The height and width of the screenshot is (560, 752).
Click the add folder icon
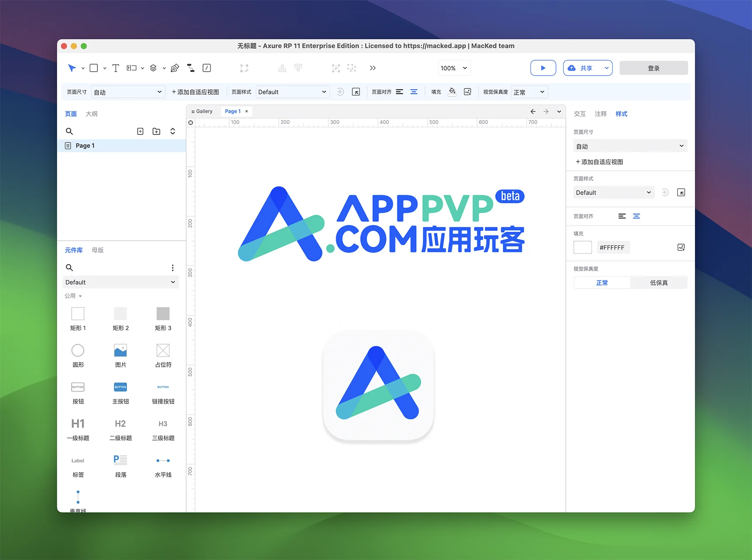(157, 131)
